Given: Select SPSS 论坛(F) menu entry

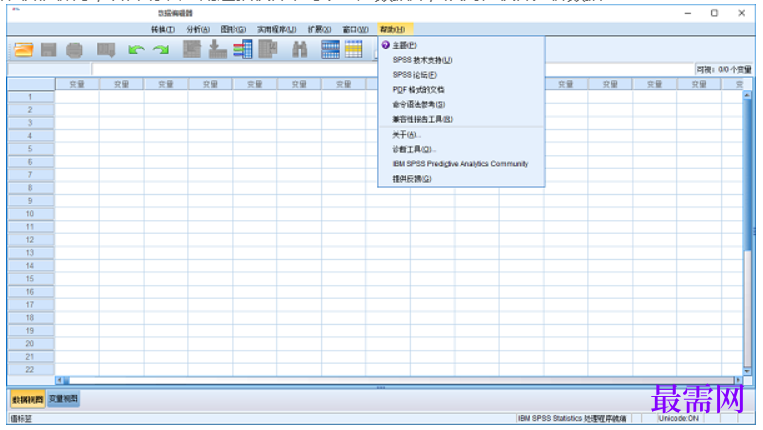Looking at the screenshot, I should tap(461, 74).
